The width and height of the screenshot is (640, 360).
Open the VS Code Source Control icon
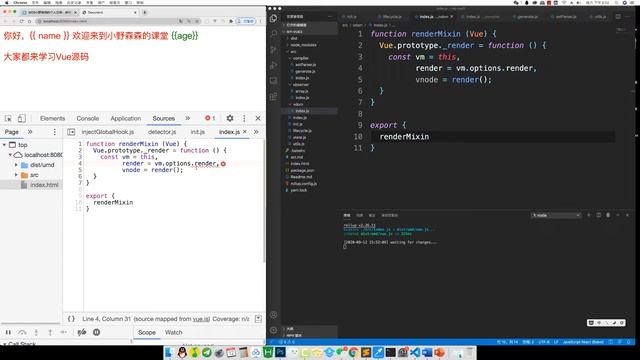[x=273, y=50]
